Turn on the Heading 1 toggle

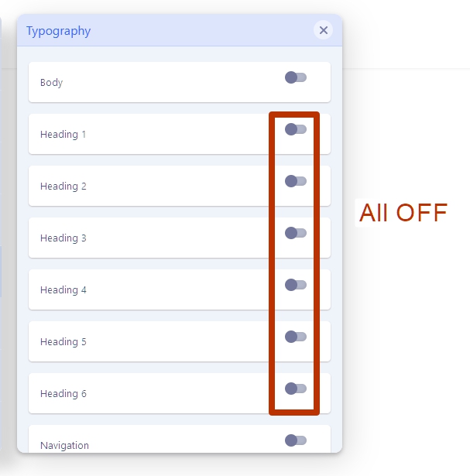[x=296, y=129]
